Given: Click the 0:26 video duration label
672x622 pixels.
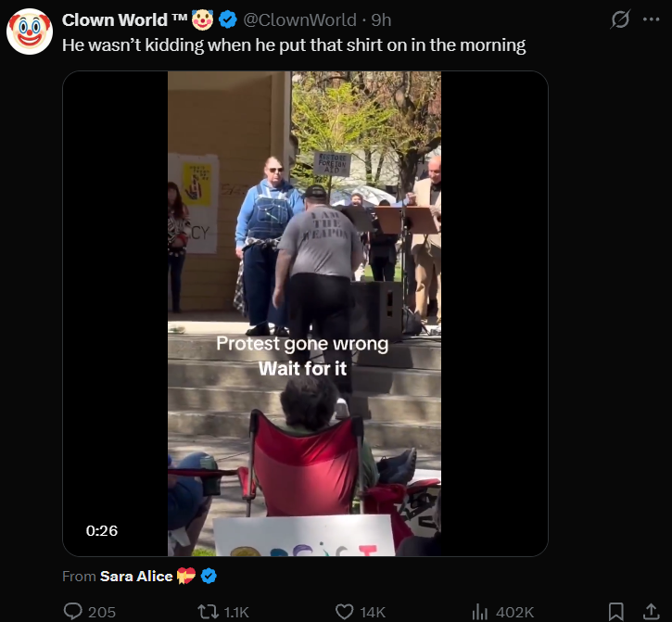Looking at the screenshot, I should [x=102, y=531].
